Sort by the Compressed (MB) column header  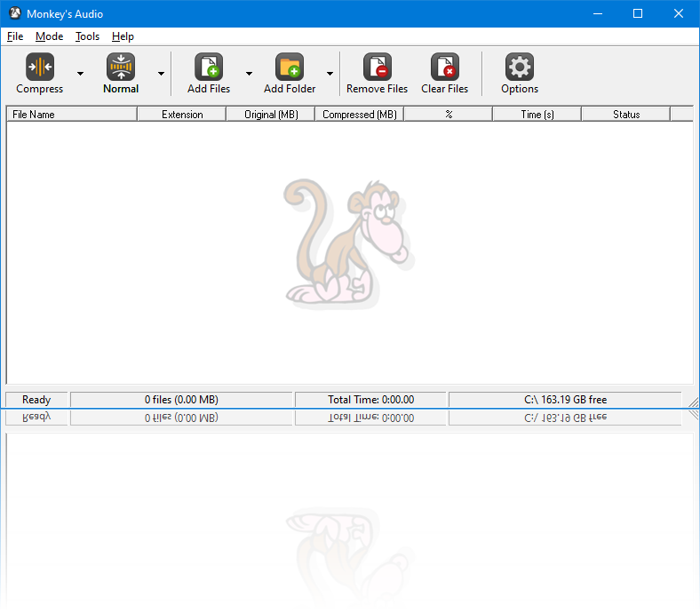(360, 115)
